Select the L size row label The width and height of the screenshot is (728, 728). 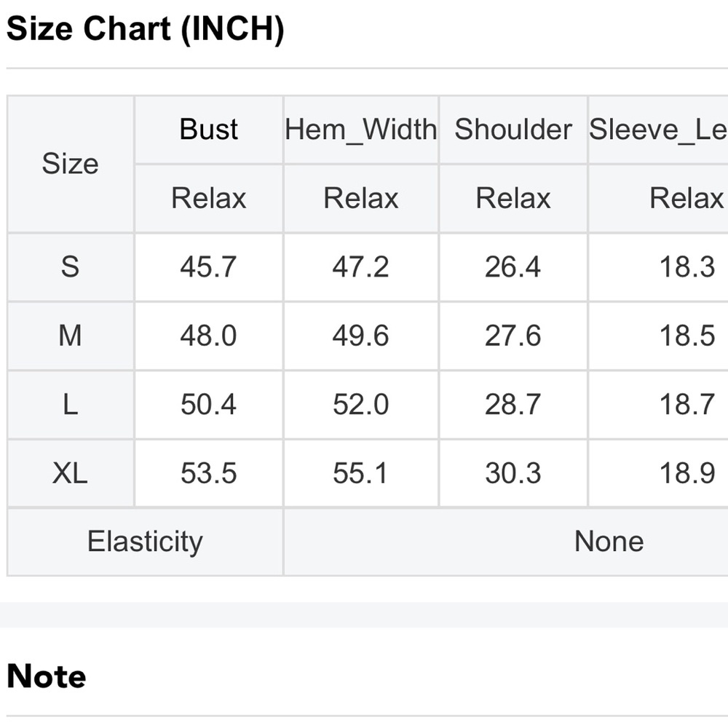[x=70, y=404]
